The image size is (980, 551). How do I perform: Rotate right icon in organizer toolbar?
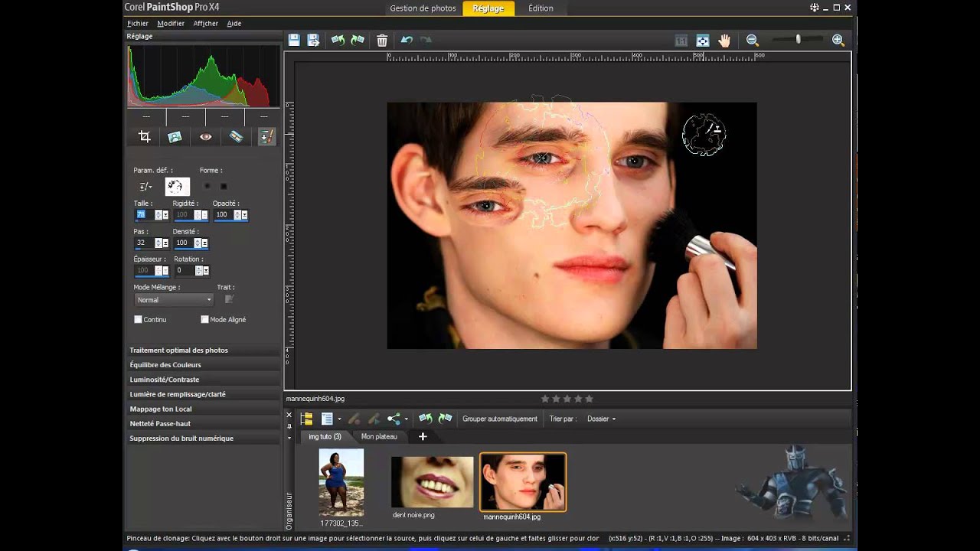[x=445, y=419]
